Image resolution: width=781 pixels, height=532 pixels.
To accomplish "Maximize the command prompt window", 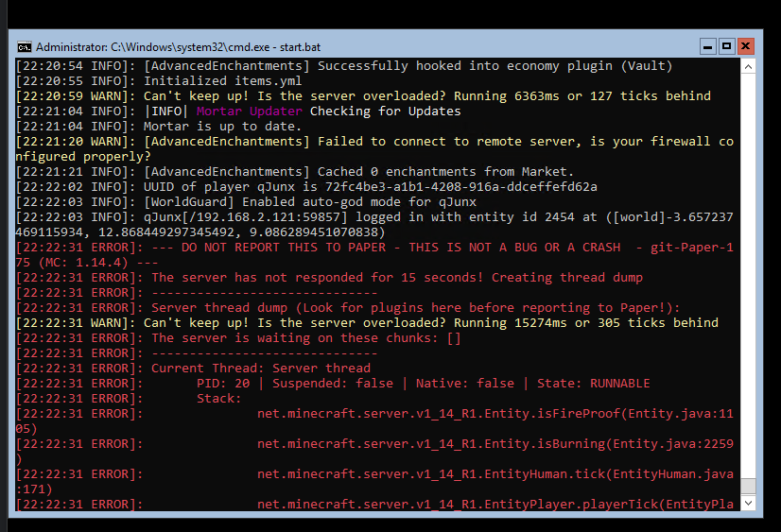I will 726,46.
